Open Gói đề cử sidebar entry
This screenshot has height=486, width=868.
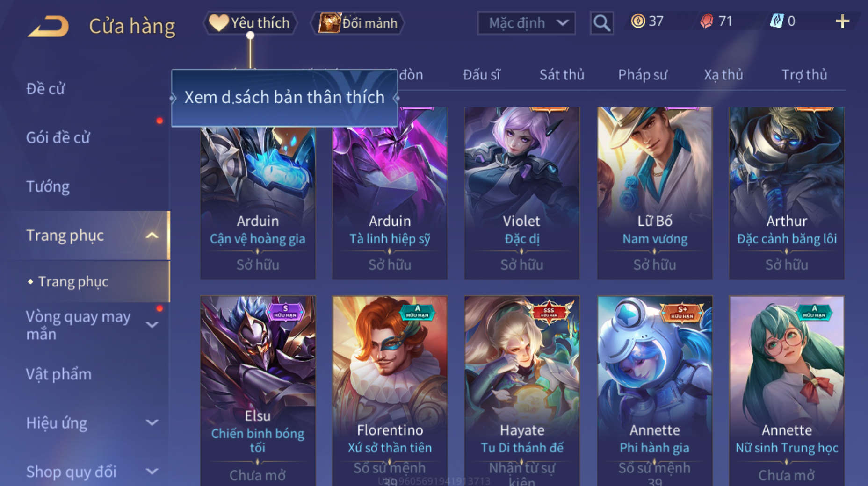(x=58, y=138)
